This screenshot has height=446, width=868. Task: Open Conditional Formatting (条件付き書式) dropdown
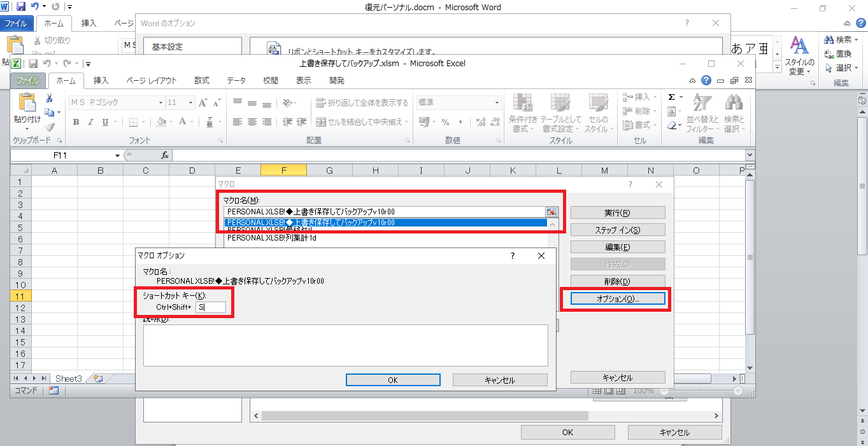pos(522,113)
